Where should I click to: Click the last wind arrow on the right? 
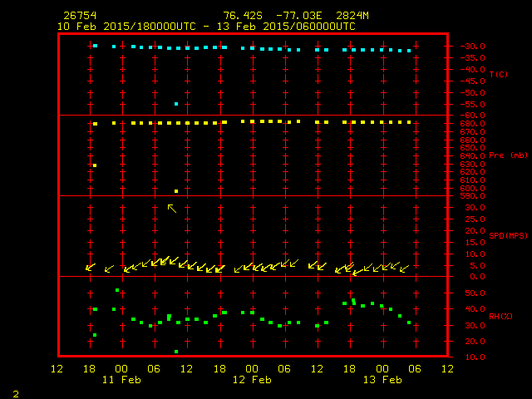(404, 268)
